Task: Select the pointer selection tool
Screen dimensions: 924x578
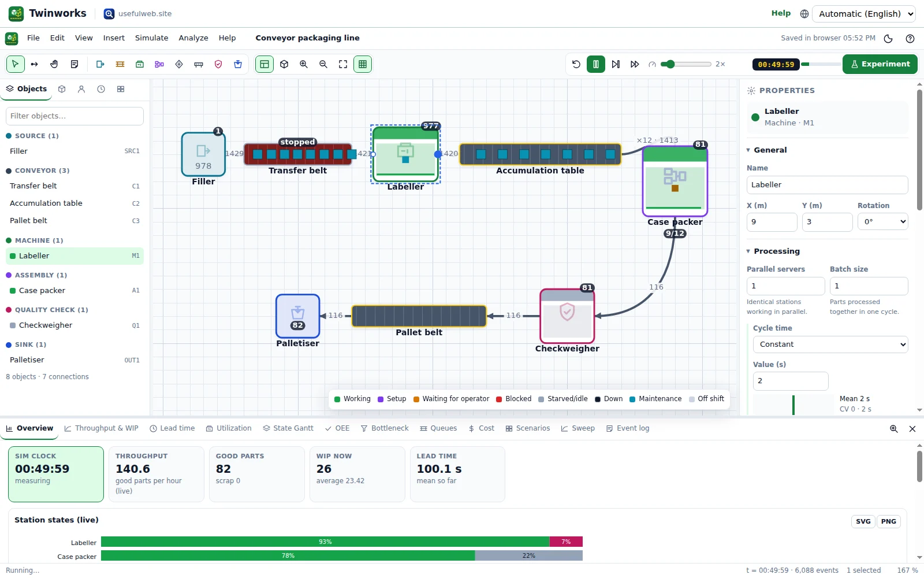Action: (16, 64)
